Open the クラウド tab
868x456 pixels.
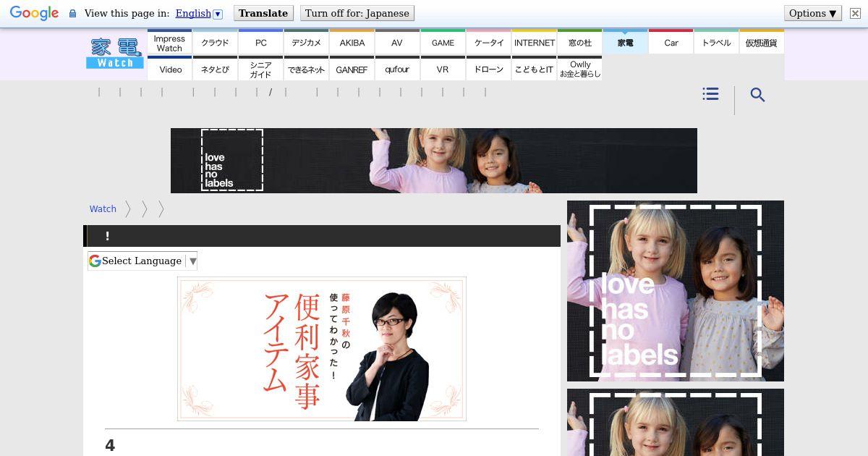coord(215,43)
